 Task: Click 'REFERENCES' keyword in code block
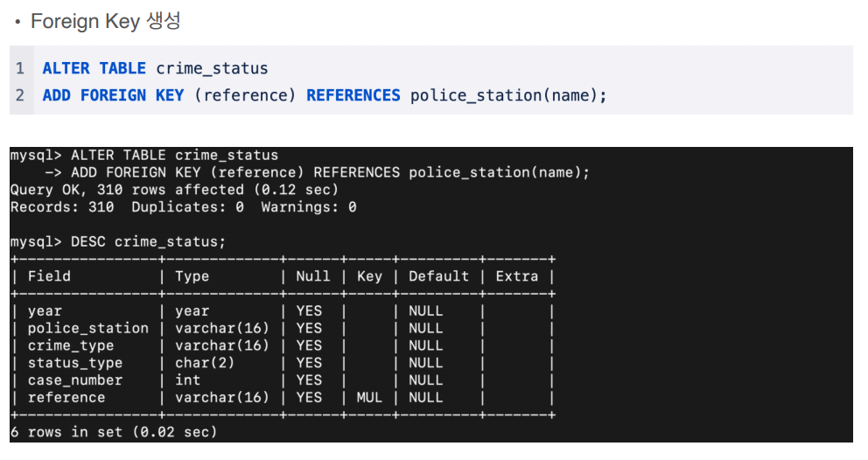click(x=353, y=95)
